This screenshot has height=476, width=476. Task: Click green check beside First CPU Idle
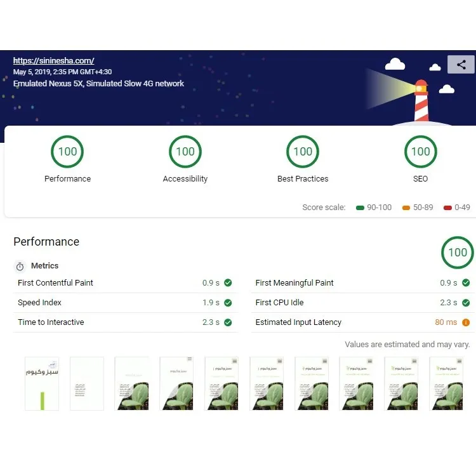[466, 303]
